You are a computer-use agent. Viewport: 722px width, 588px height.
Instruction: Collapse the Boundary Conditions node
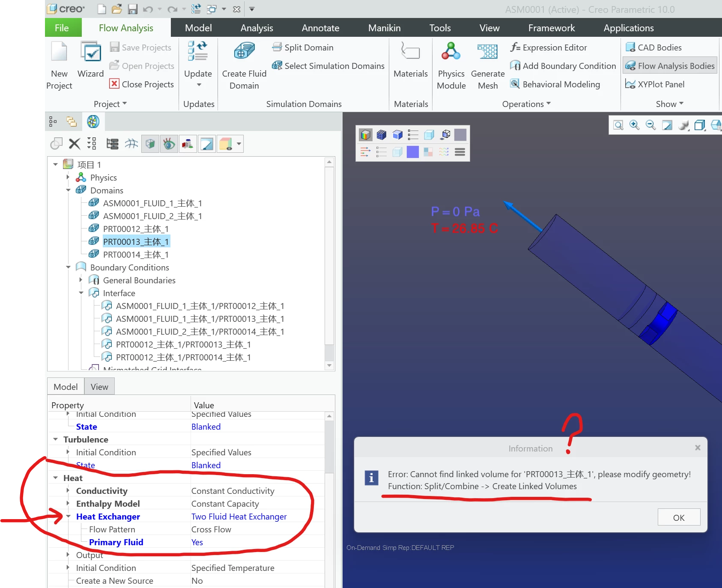point(68,267)
